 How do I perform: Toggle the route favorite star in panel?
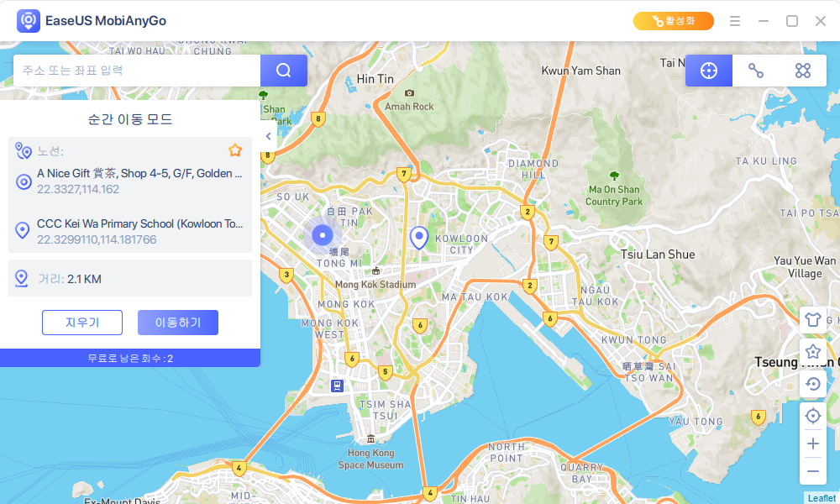[x=235, y=150]
